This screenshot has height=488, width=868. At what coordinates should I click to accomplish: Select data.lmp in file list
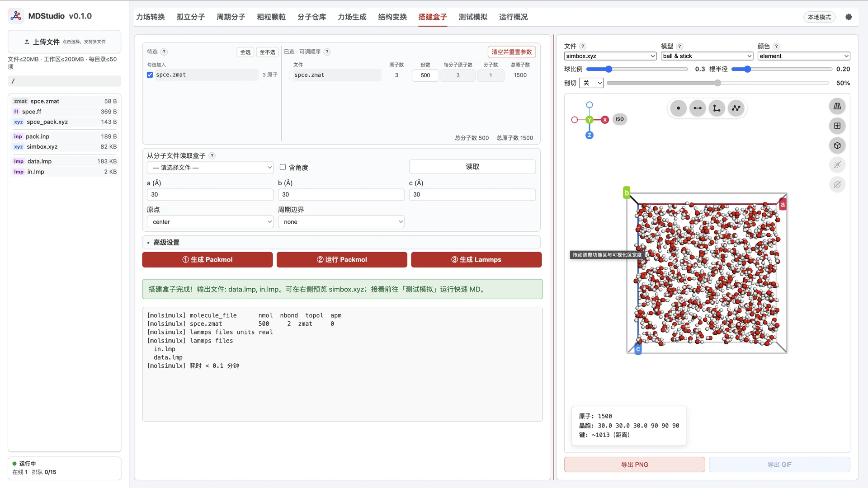pos(65,161)
